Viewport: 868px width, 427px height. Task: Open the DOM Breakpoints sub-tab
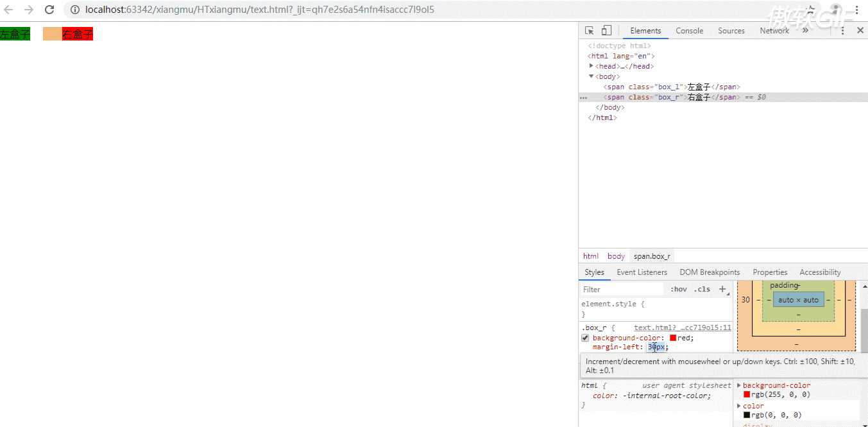pos(710,272)
